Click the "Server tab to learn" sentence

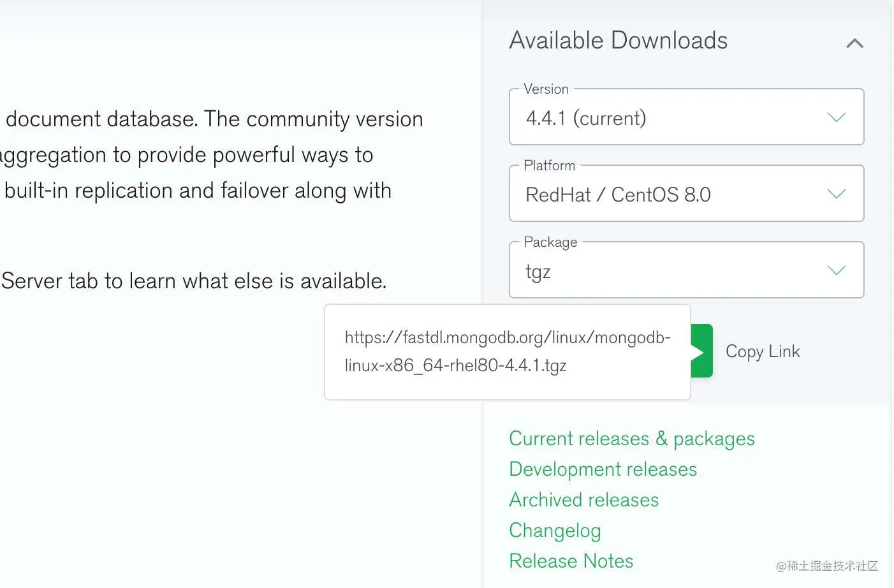[194, 281]
